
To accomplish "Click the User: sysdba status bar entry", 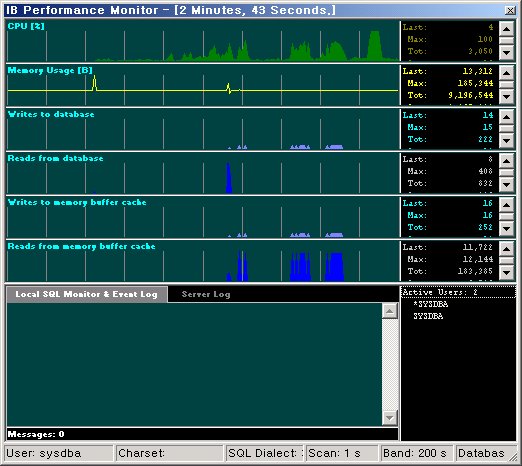I will [x=59, y=453].
